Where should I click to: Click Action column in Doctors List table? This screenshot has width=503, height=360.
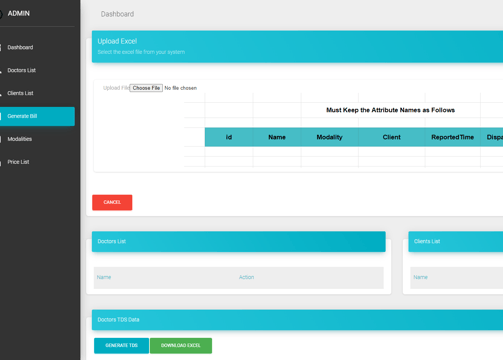(246, 277)
